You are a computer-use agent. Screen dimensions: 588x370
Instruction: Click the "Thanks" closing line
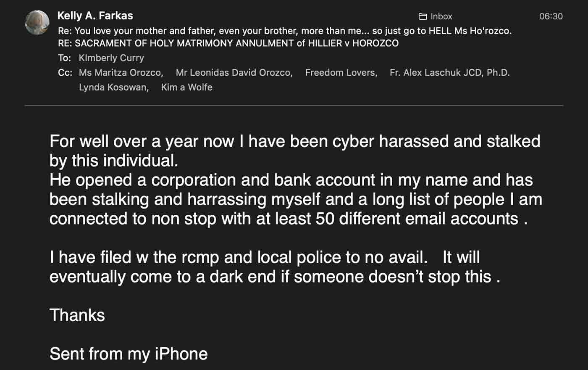77,315
